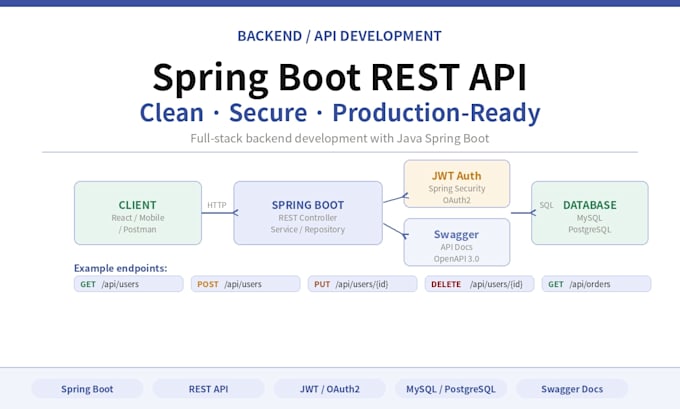Select the GET /api/users endpoint chip
Screen dimensions: 680x409
[129, 284]
